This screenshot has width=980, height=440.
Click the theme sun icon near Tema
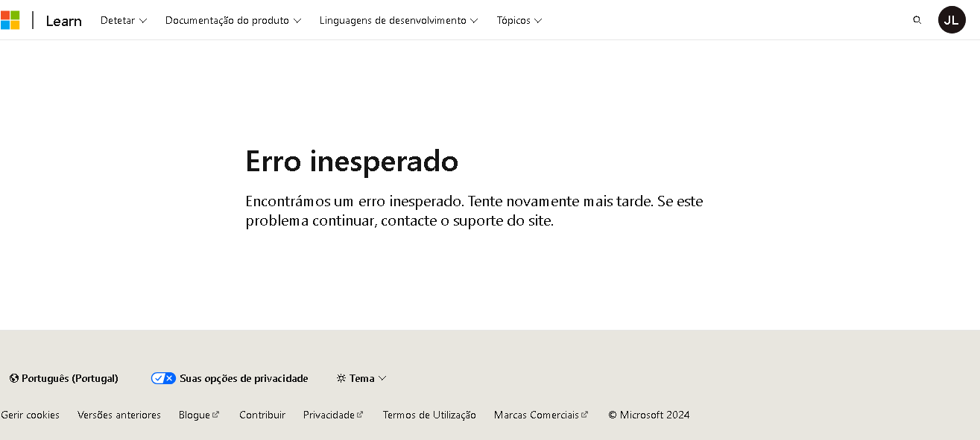[341, 378]
